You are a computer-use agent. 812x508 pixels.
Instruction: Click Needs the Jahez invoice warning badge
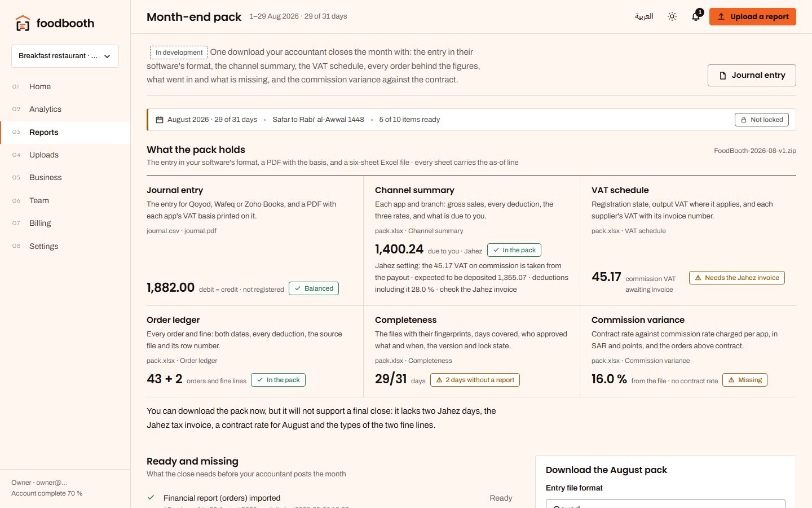pyautogui.click(x=736, y=278)
